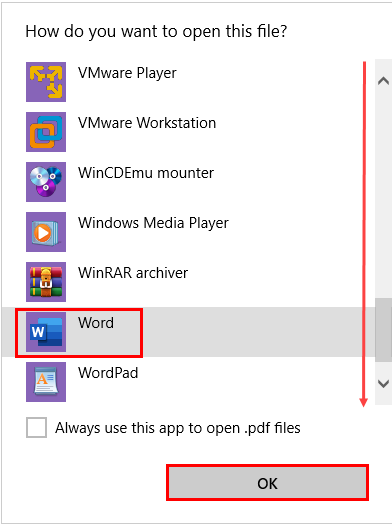Screen dimensions: 392x524
Task: Choose the WordPad document icon
Action: (x=46, y=382)
